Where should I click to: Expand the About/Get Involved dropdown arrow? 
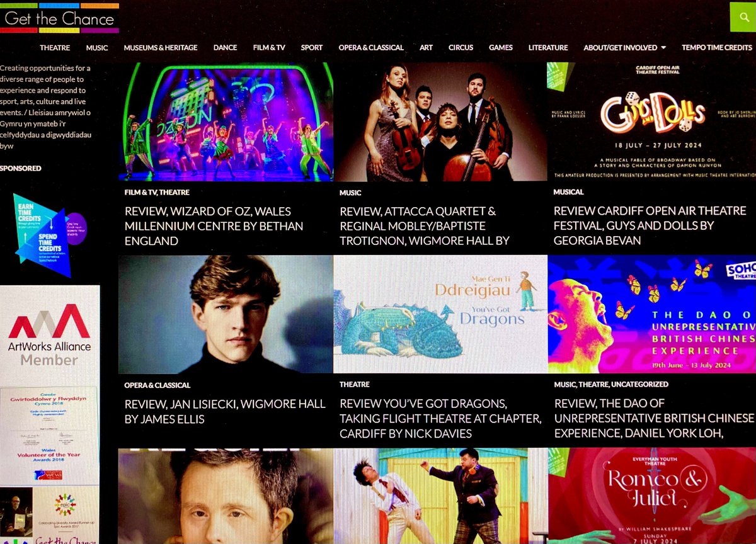click(663, 48)
